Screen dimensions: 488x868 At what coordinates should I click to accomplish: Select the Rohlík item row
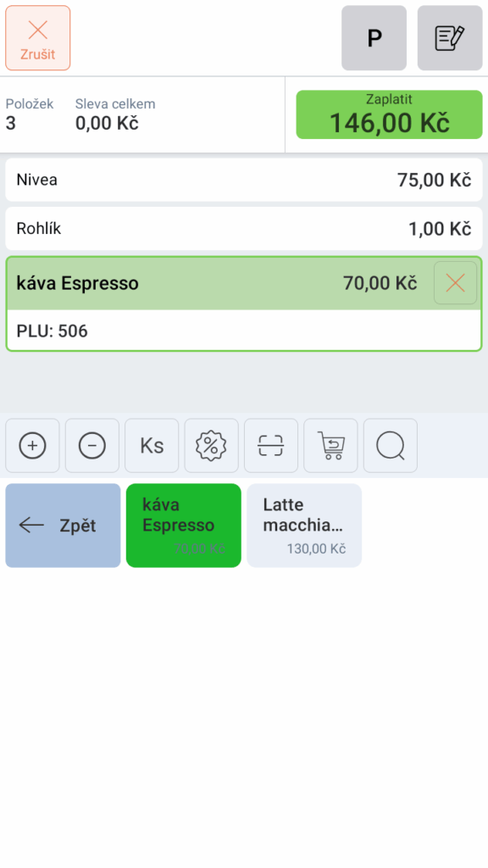[x=244, y=229]
